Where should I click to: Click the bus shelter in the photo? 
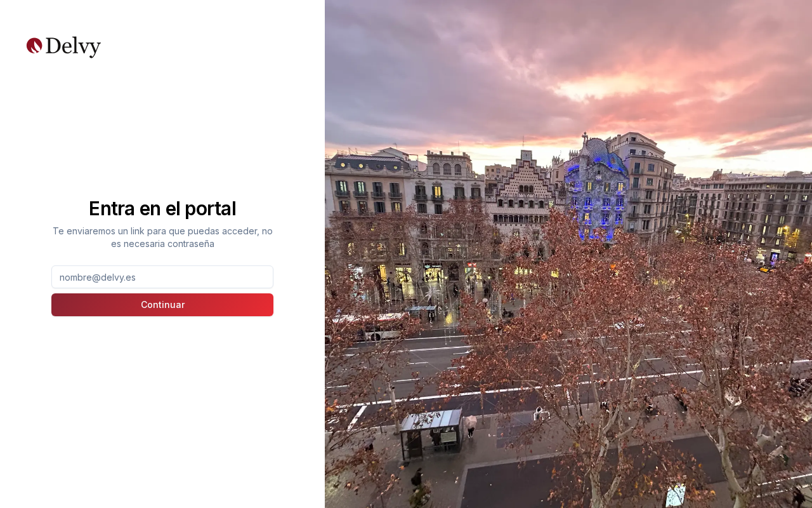(431, 434)
